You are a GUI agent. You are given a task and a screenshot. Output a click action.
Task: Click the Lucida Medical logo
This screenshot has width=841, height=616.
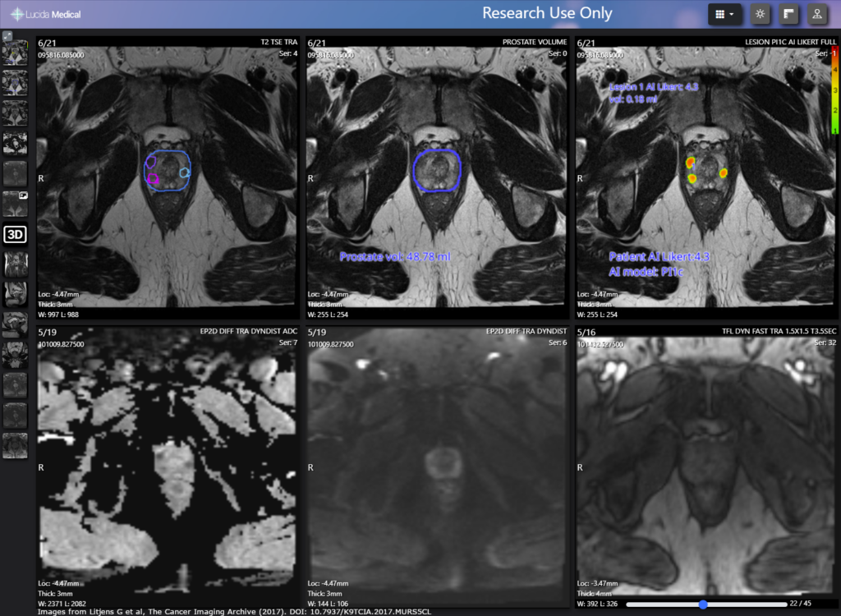coord(46,14)
